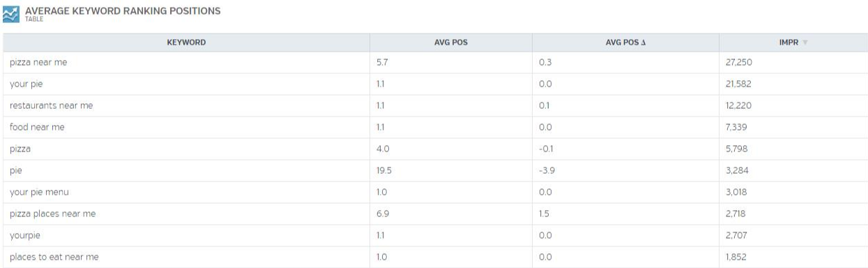868x268 pixels.
Task: Select the 'pie' keyword row
Action: point(435,170)
